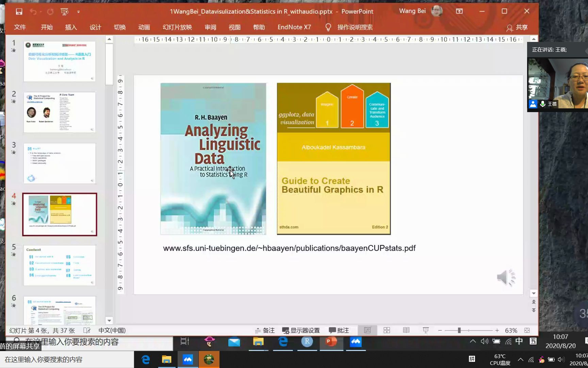Redo using the circular arrow icon

point(50,12)
